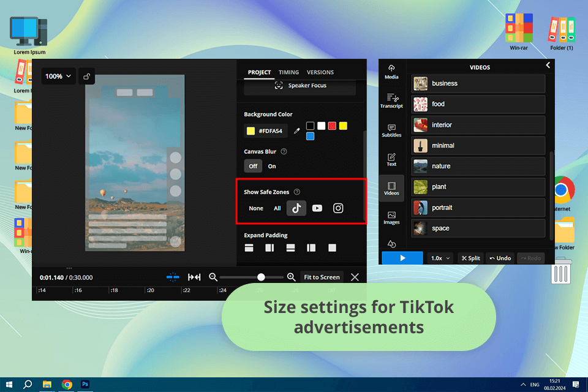Click the timeline zoom slider handle
The height and width of the screenshot is (392, 588).
point(261,277)
